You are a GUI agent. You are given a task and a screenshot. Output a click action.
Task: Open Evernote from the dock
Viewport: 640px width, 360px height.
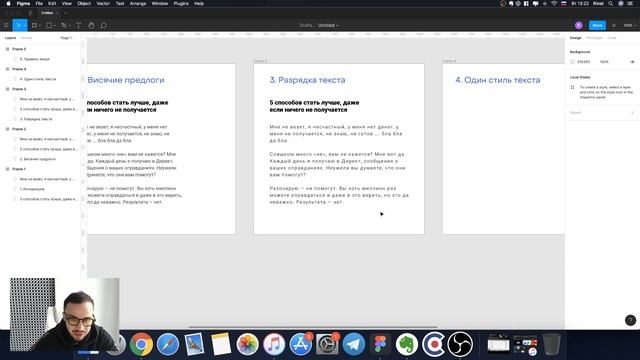point(407,344)
